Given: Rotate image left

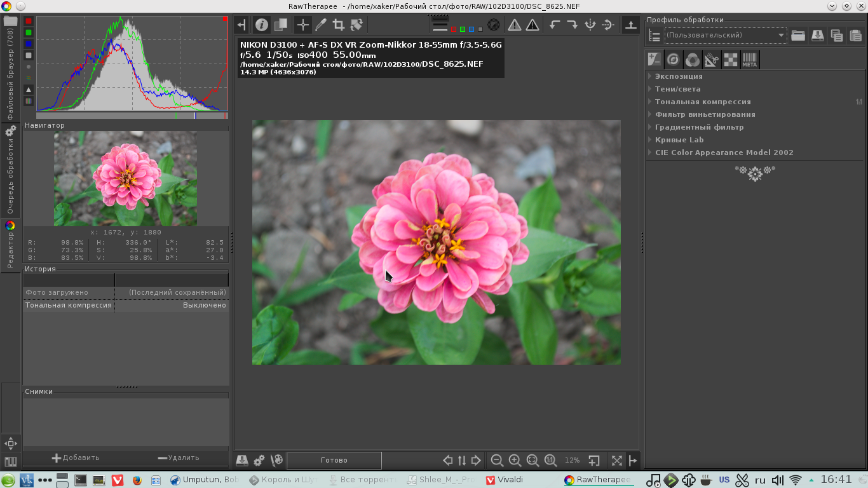Looking at the screenshot, I should (555, 25).
